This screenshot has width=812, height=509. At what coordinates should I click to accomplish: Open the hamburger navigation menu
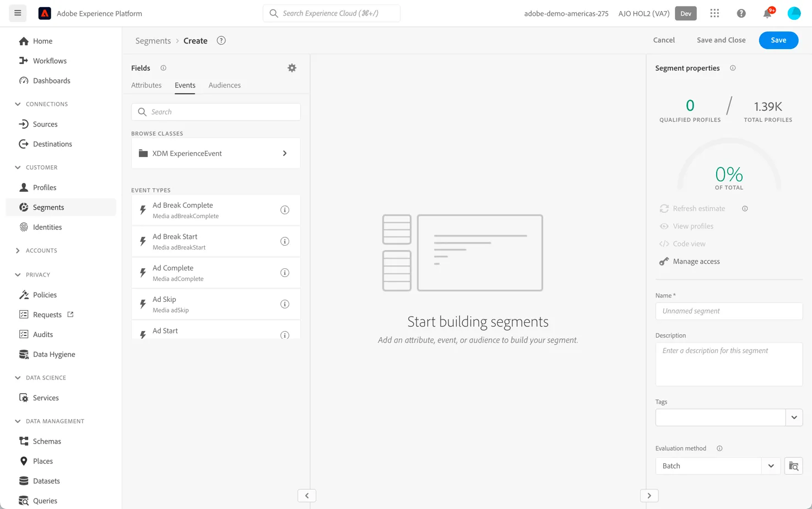click(18, 13)
